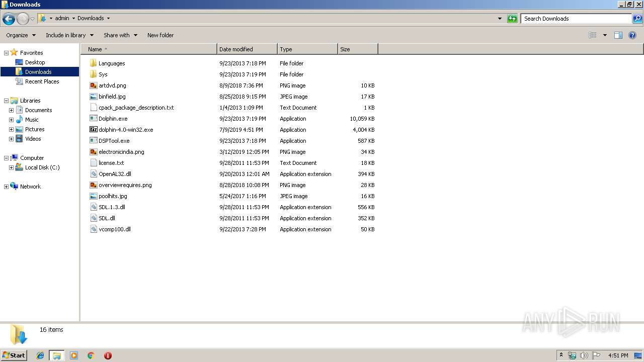Expand the Network tree node
The width and height of the screenshot is (644, 362).
[6, 187]
